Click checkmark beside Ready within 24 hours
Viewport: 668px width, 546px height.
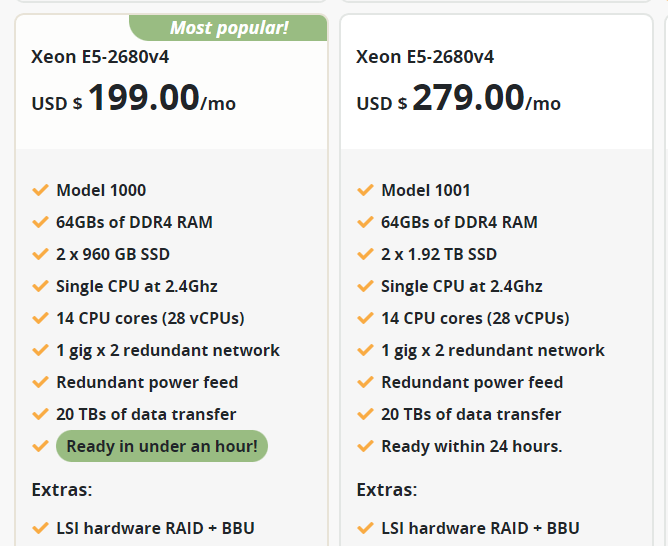365,446
